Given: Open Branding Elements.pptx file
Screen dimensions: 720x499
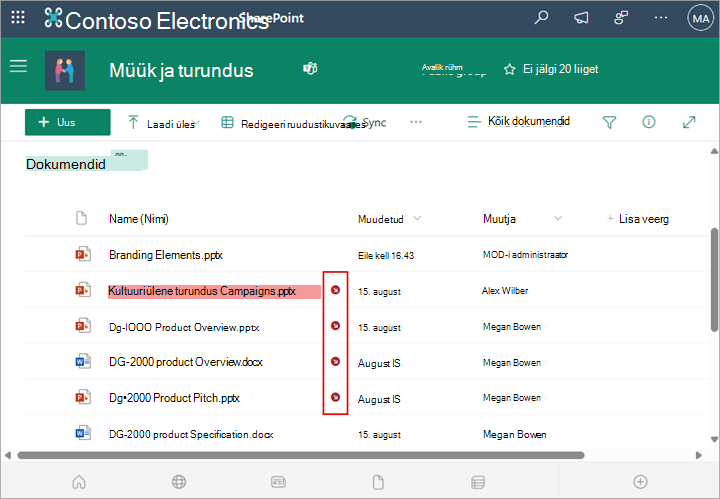Looking at the screenshot, I should pos(166,255).
